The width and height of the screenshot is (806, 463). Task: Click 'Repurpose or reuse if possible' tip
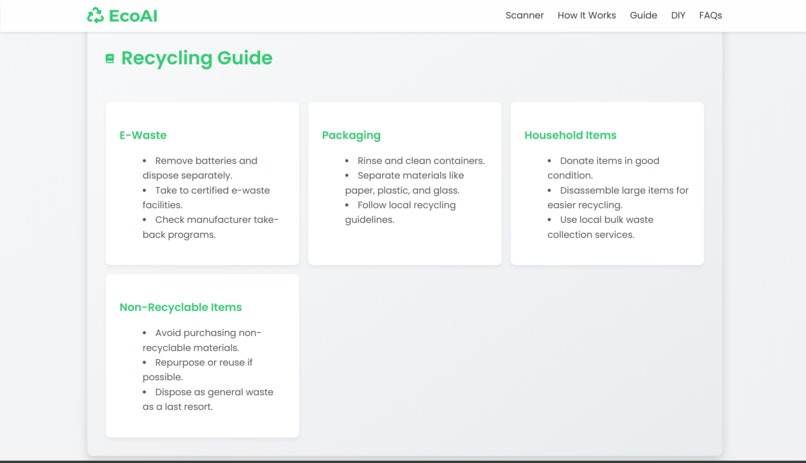coord(197,369)
